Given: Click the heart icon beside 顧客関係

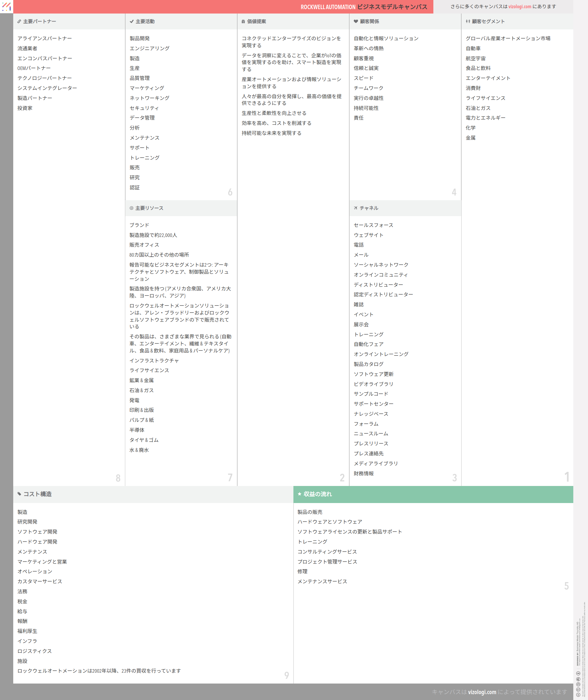Looking at the screenshot, I should click(356, 21).
